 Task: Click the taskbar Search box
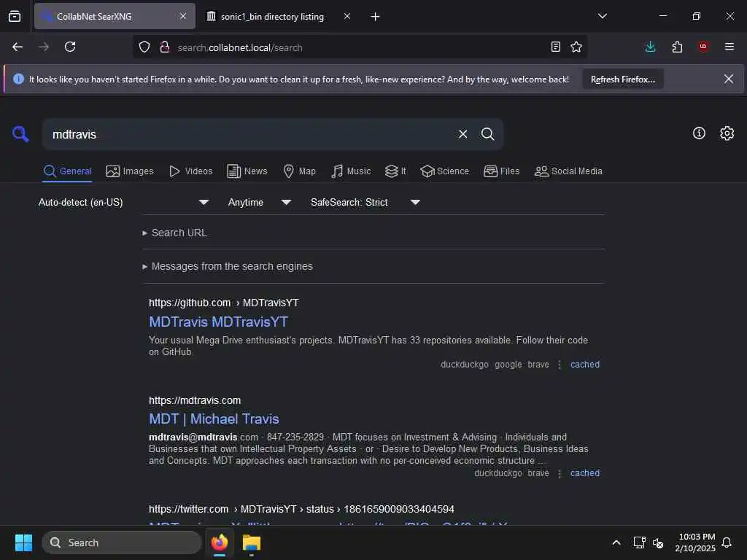coord(122,542)
